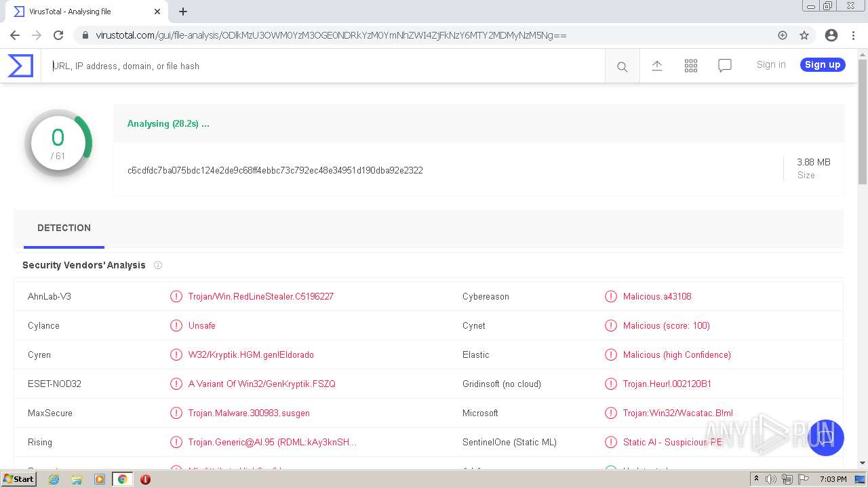Click the info icon next to Security Vendors' Analysis
Image resolution: width=868 pixels, height=488 pixels.
point(158,265)
